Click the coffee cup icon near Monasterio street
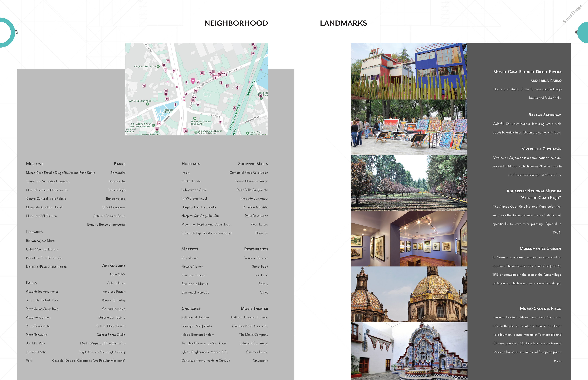Viewport: 588px width, 380px height. point(220,121)
